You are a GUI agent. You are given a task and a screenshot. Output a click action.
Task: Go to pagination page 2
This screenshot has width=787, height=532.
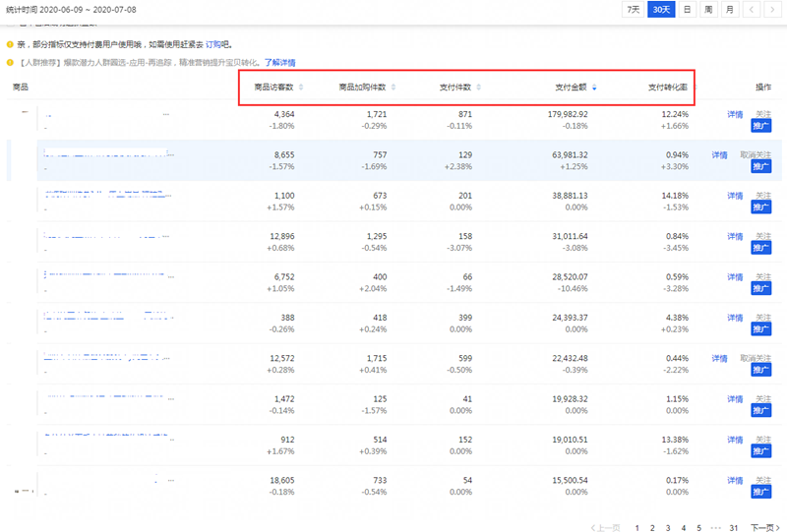tap(652, 527)
